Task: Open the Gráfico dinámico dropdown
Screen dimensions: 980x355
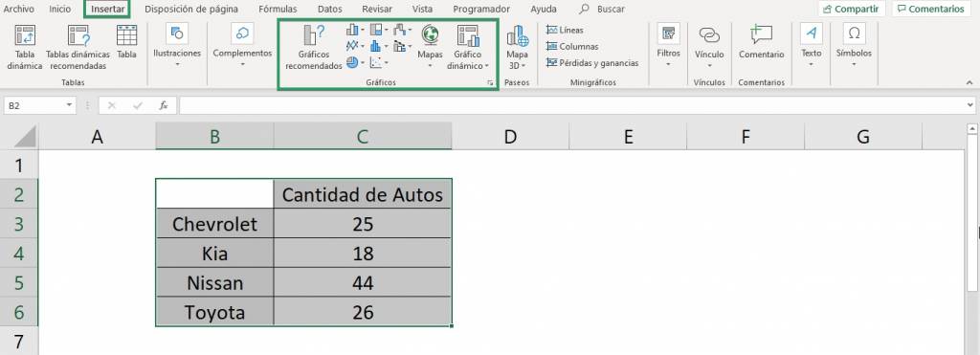Action: [468, 48]
